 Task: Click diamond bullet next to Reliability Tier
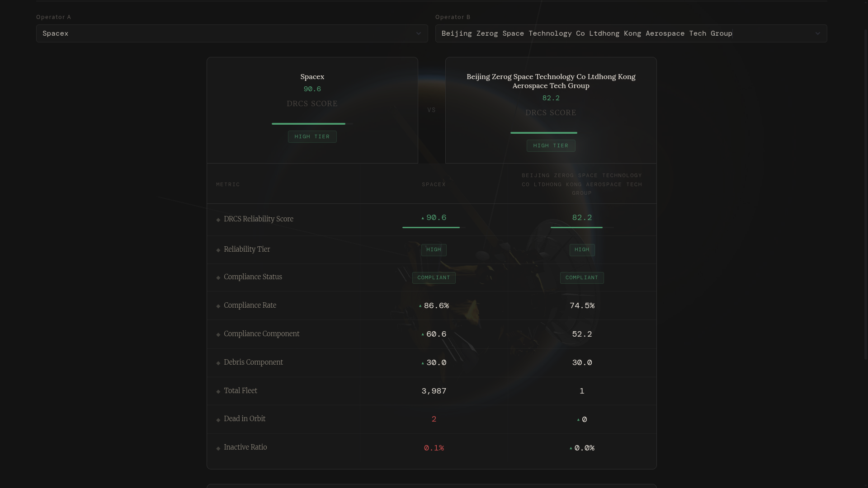pyautogui.click(x=218, y=250)
